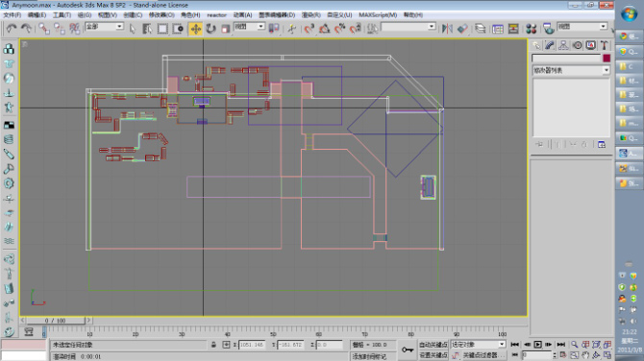The image size is (644, 361).
Task: Activate the Select and Scale tool
Action: tap(226, 29)
